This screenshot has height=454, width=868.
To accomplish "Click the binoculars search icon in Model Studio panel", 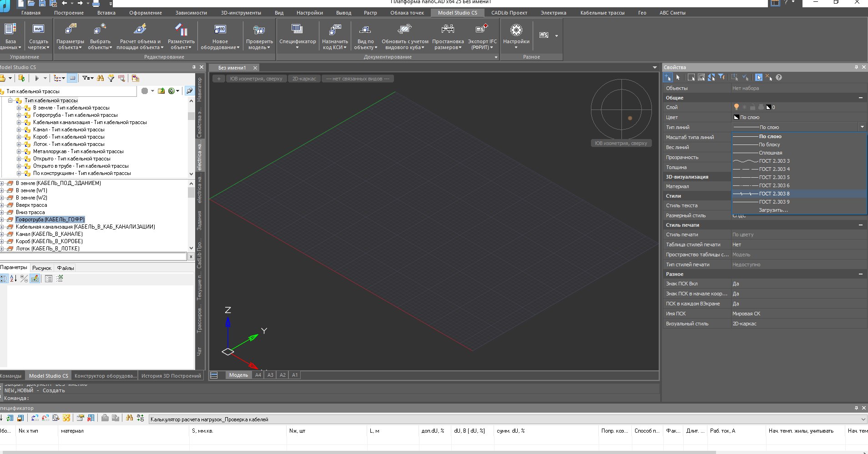I will [x=101, y=78].
